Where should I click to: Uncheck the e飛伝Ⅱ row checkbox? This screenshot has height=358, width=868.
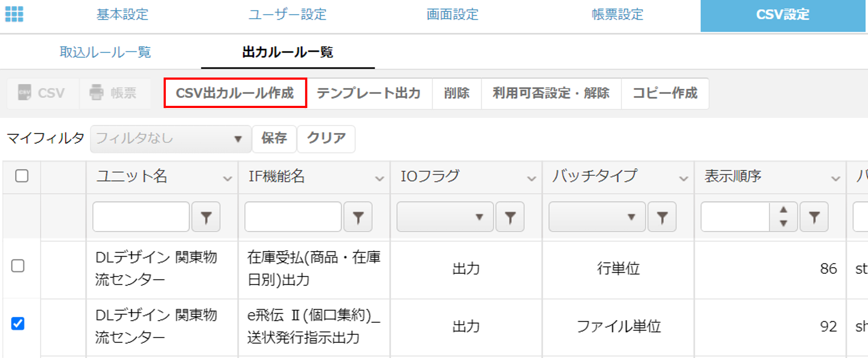[17, 323]
